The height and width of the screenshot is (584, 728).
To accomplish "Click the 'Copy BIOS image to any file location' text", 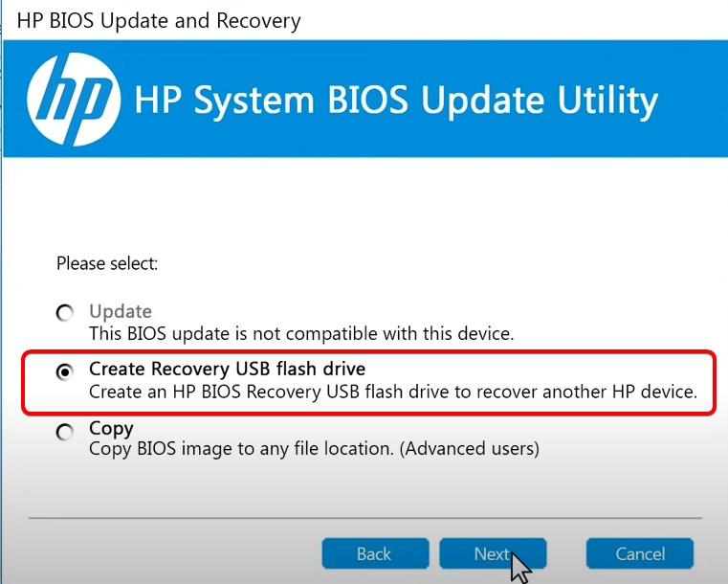I will (241, 449).
